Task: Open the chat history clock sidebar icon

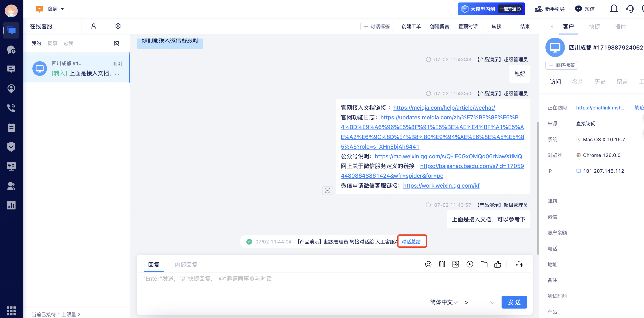Action: click(11, 50)
